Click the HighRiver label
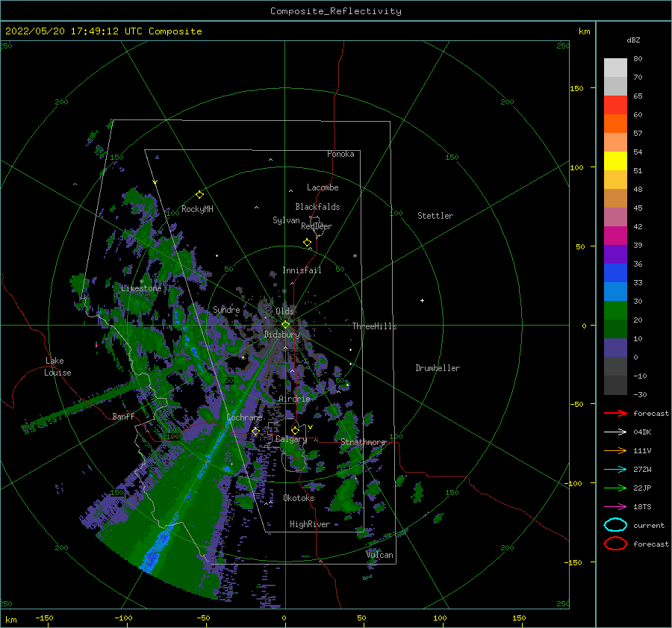Viewport: 672px width, 628px height. click(309, 524)
